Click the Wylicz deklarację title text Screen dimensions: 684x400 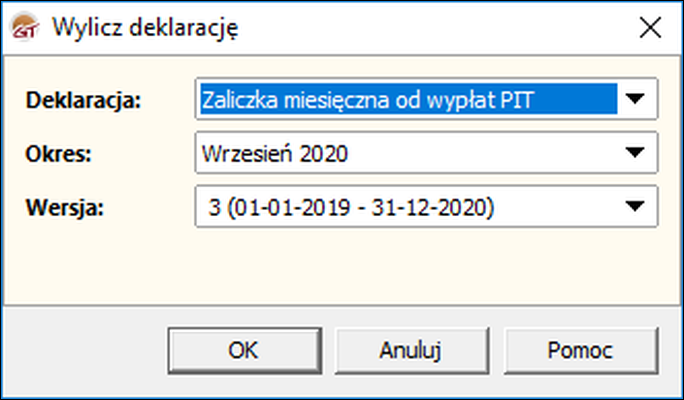click(x=144, y=29)
